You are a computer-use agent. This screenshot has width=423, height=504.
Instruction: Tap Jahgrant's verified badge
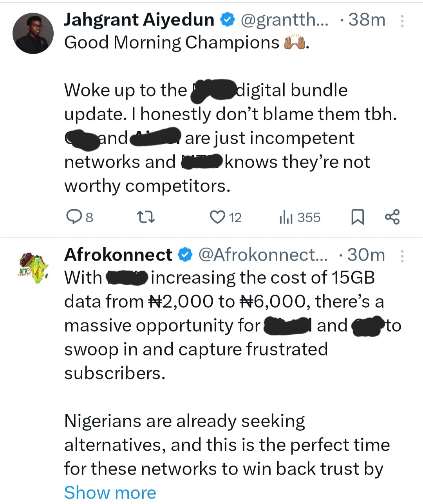coord(227,20)
